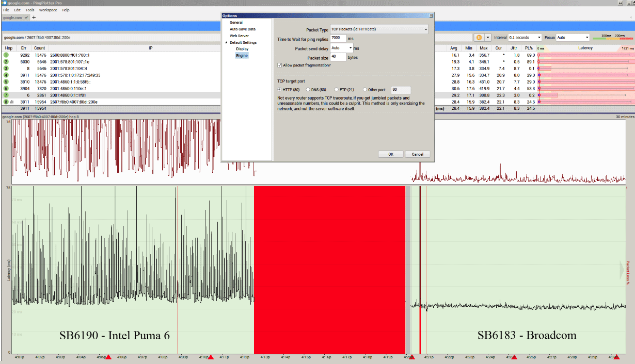Click the red warning triangle near 4:10p
This screenshot has width=635, height=364.
211,357
